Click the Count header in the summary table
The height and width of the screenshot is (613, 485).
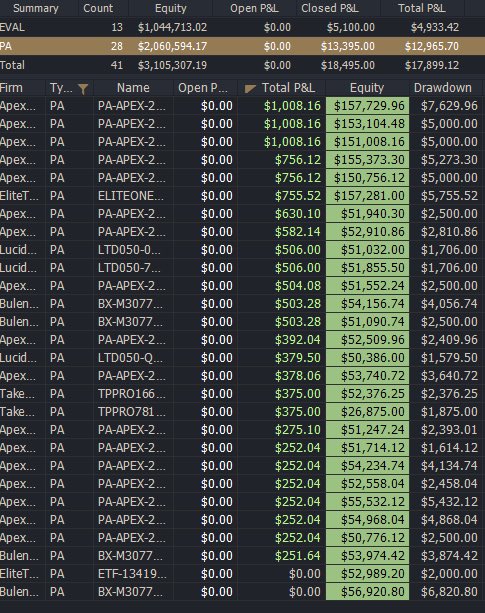point(98,8)
